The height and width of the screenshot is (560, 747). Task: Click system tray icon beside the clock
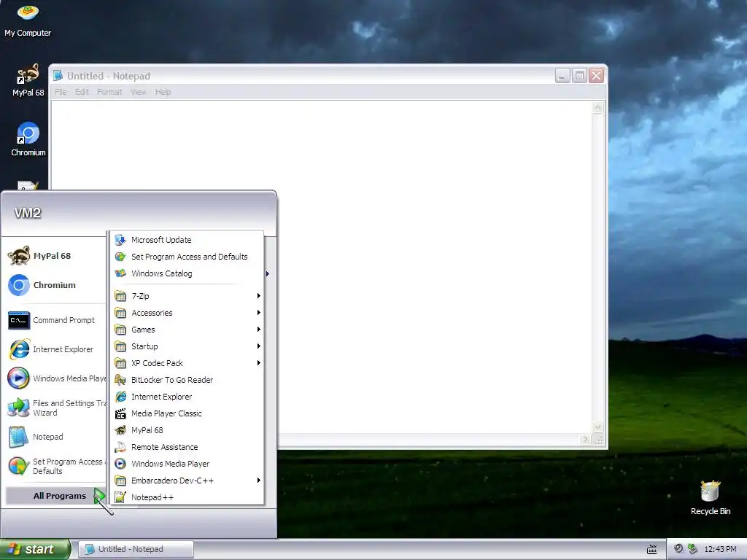(x=693, y=549)
